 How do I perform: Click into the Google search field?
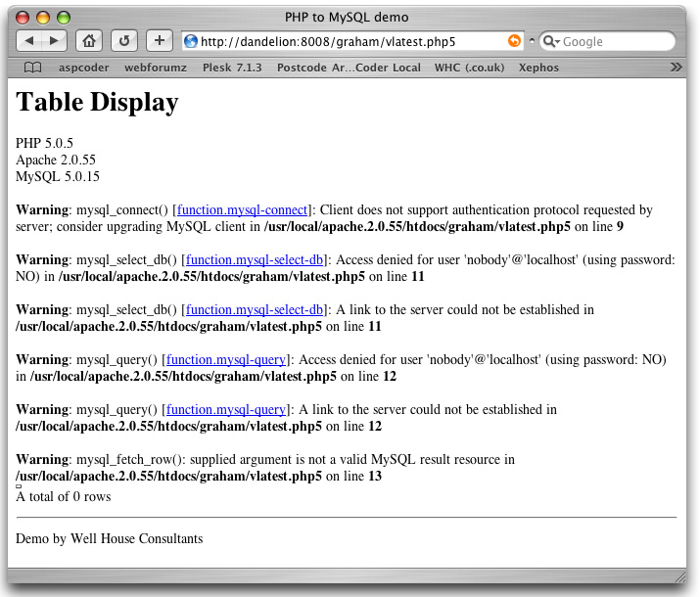pyautogui.click(x=612, y=42)
